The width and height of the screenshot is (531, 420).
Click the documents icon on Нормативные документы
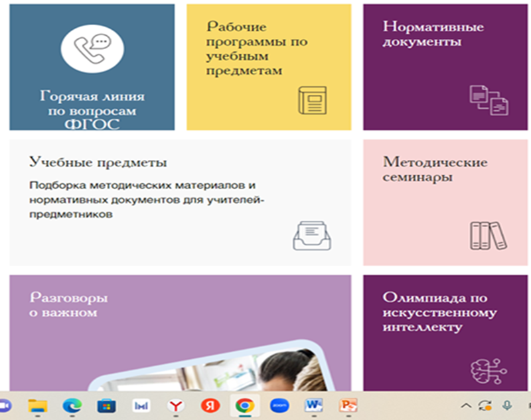coord(489,100)
